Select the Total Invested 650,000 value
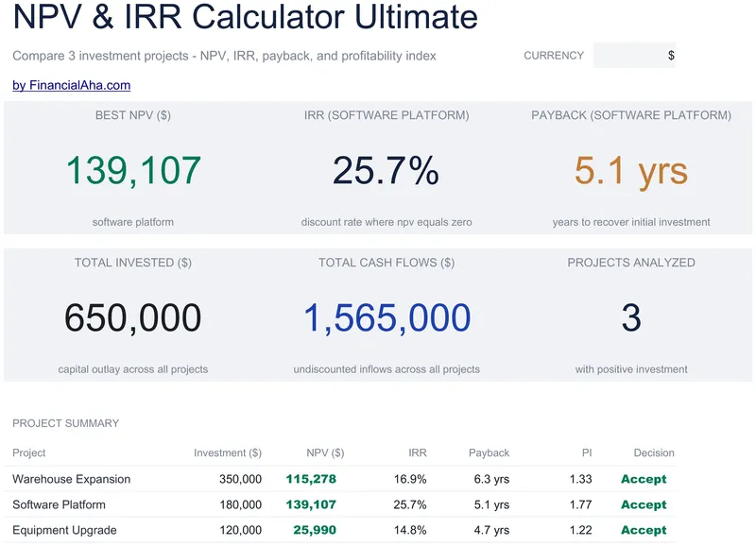The image size is (756, 546). [133, 317]
